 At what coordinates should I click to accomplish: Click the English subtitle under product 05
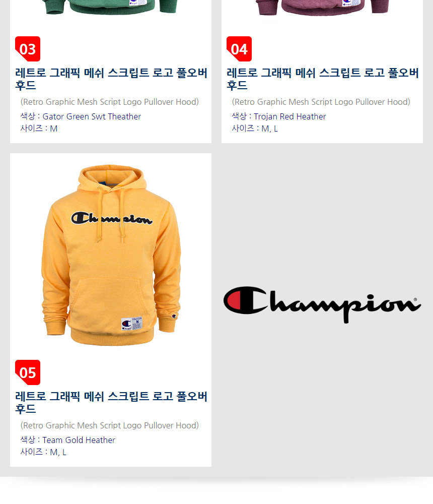110,425
